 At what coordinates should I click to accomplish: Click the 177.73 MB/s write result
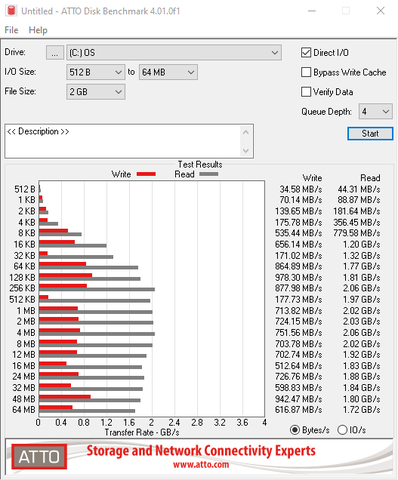298,299
